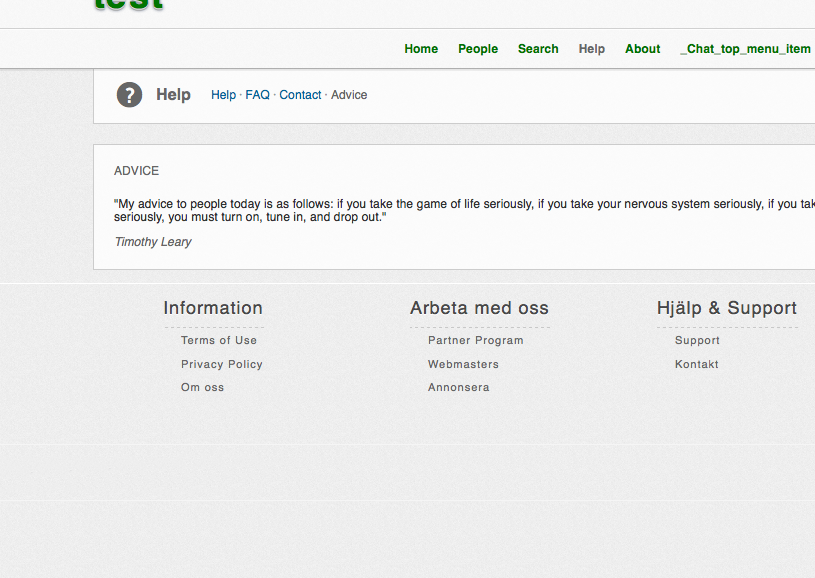This screenshot has width=815, height=578.
Task: Open Search from the top menu
Action: [x=538, y=49]
